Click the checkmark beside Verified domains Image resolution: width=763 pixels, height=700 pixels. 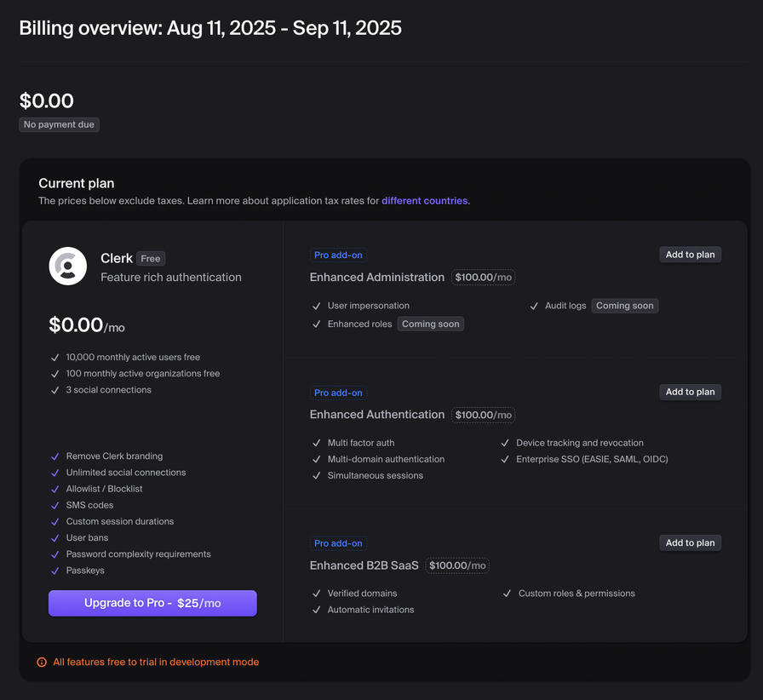coord(317,594)
